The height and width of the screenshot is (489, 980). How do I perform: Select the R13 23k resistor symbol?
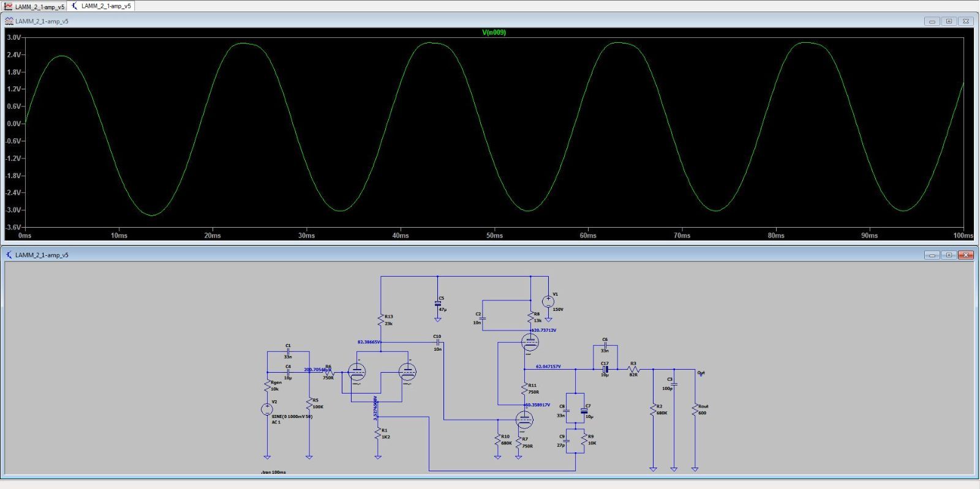click(381, 320)
